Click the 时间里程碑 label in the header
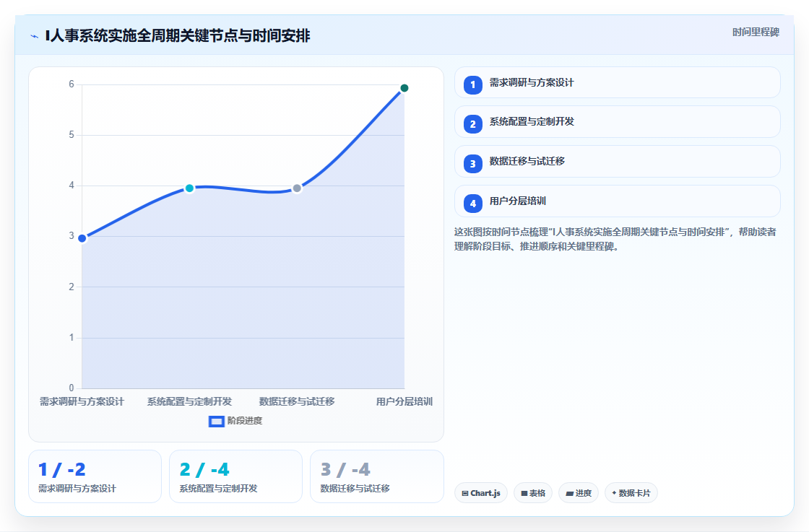The height and width of the screenshot is (532, 809). (x=756, y=32)
